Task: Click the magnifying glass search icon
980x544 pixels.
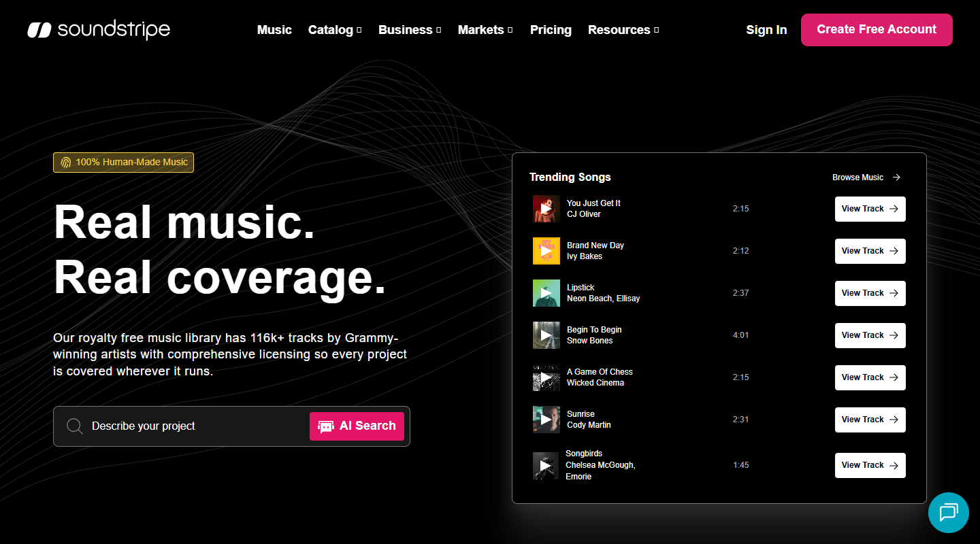Action: click(74, 426)
